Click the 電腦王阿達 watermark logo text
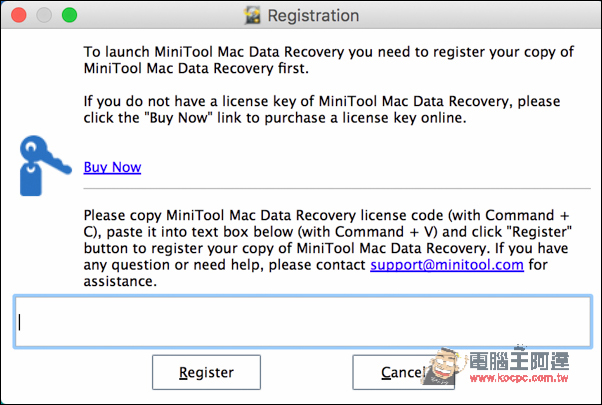Image resolution: width=602 pixels, height=405 pixels. click(519, 360)
